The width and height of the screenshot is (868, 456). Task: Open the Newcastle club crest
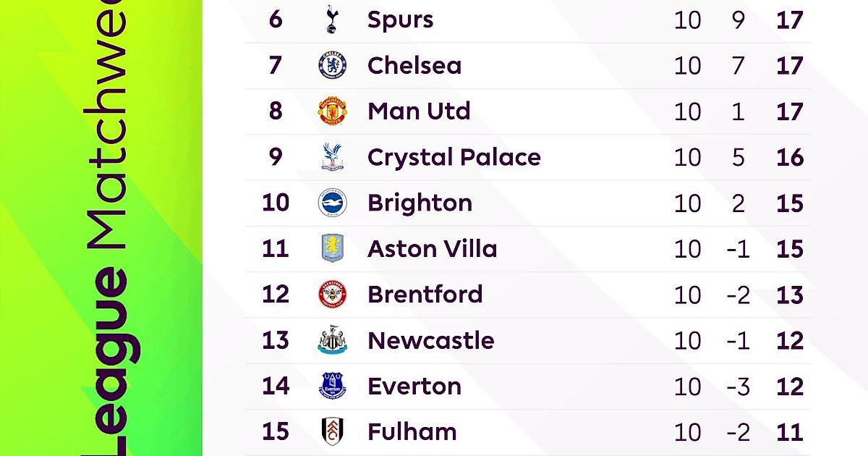click(x=333, y=340)
